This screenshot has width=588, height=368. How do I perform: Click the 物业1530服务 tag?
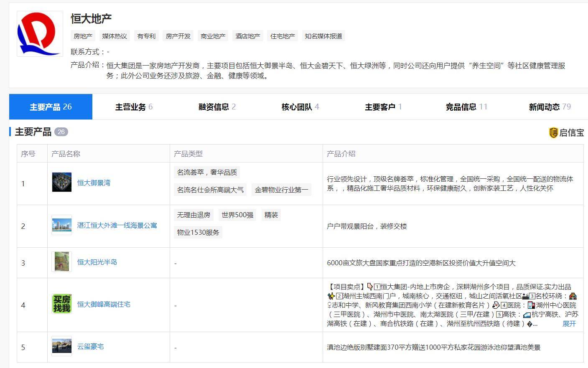(198, 233)
